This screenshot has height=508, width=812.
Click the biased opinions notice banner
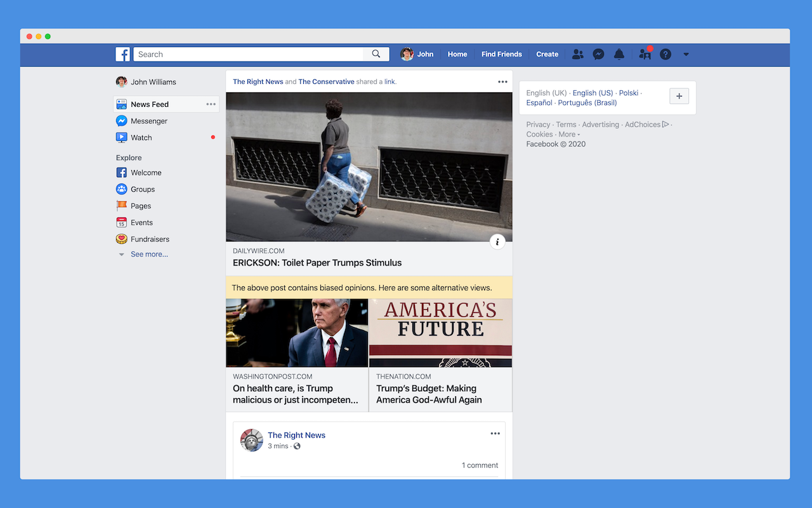click(369, 288)
